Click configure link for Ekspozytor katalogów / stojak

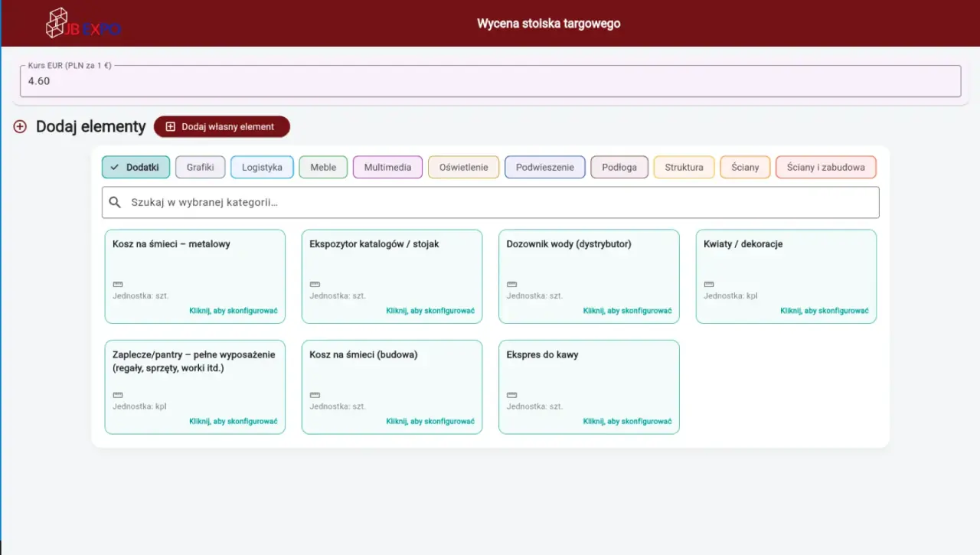[430, 311]
